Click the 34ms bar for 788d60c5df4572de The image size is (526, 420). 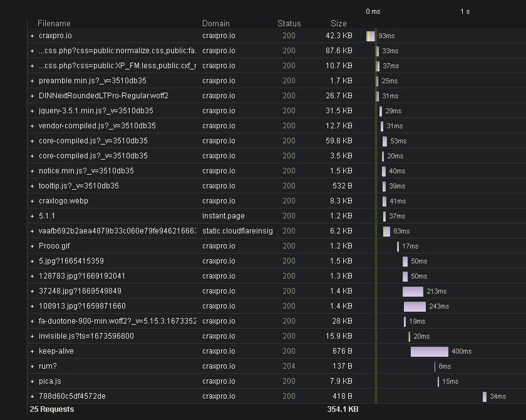coord(485,396)
